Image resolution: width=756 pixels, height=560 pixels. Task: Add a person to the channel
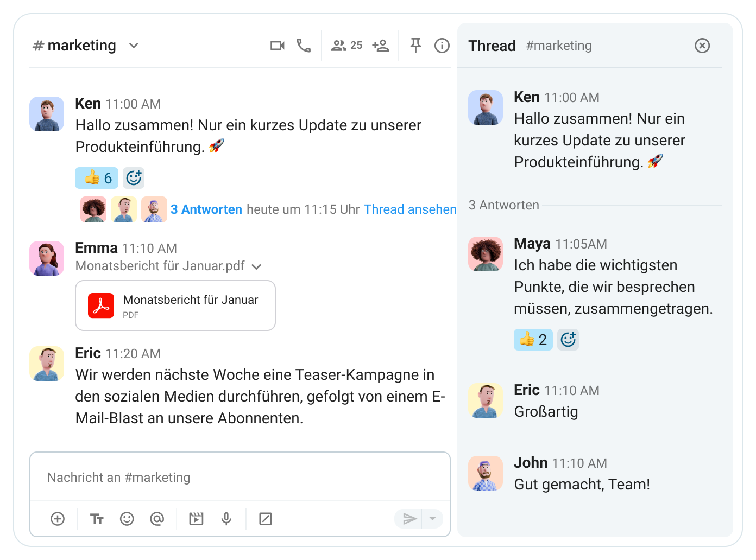point(381,46)
